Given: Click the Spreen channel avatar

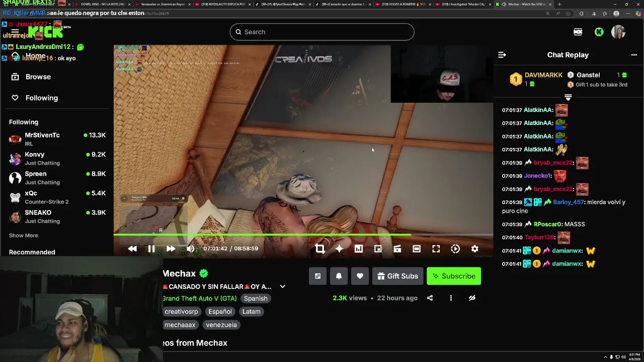Looking at the screenshot, I should coord(16,178).
